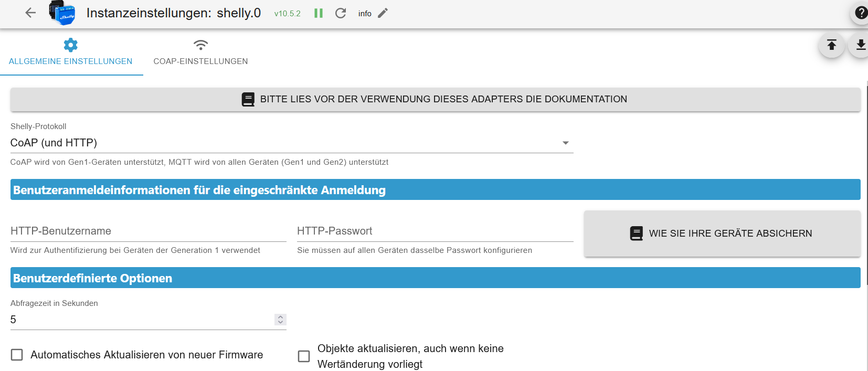868x371 pixels.
Task: Click the Shelly adapter logo
Action: pyautogui.click(x=62, y=13)
